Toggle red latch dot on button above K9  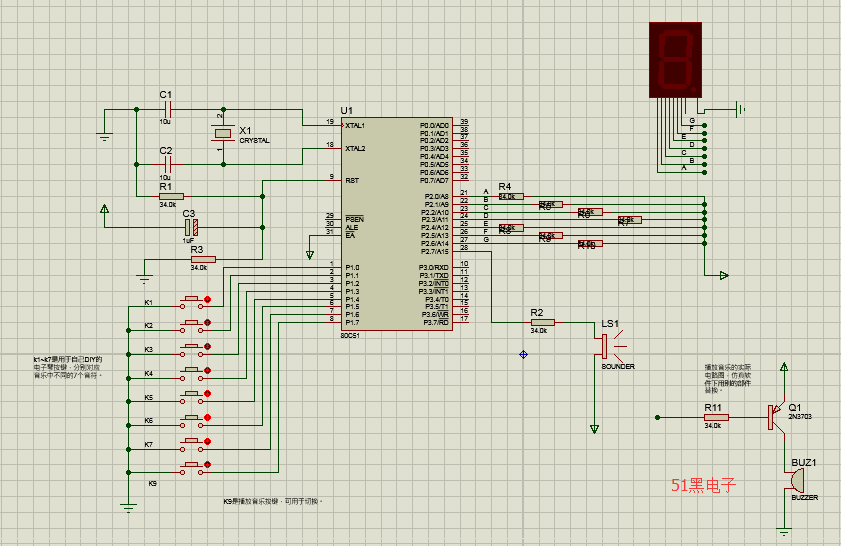tap(208, 464)
